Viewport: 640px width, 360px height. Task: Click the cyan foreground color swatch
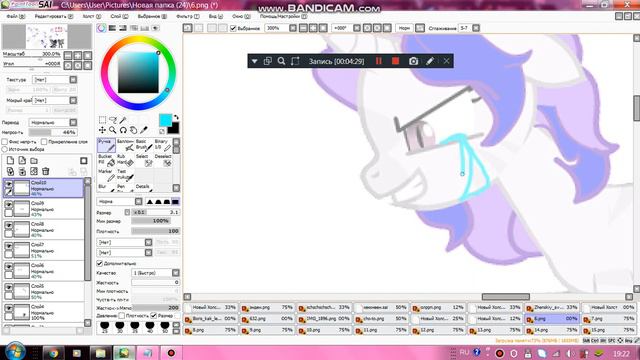point(165,120)
